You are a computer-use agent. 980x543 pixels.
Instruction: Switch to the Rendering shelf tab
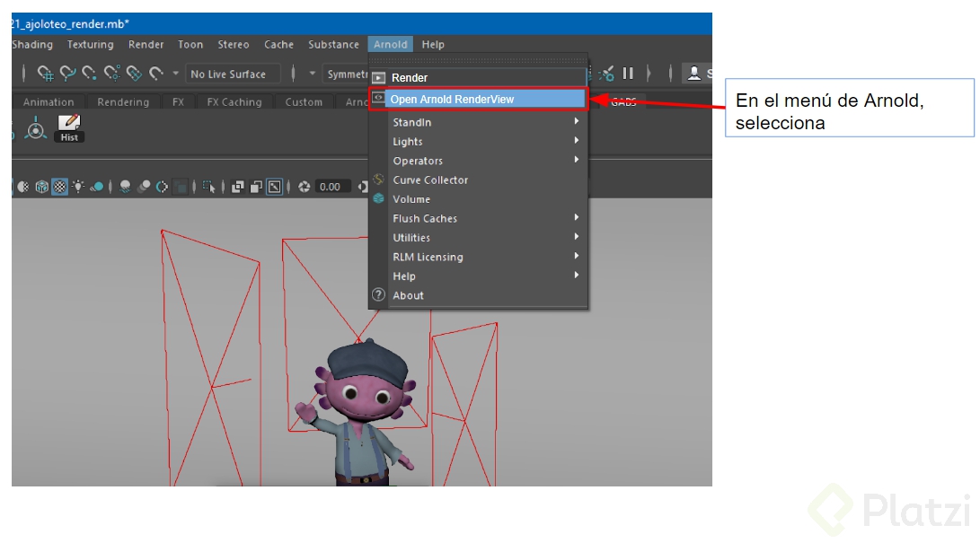tap(123, 101)
